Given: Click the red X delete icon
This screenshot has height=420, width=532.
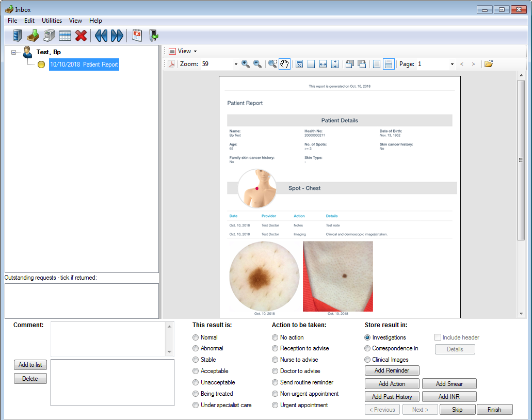Looking at the screenshot, I should coord(81,36).
